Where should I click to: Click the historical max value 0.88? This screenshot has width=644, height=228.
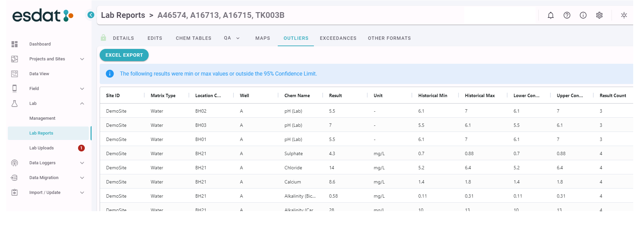pyautogui.click(x=469, y=153)
